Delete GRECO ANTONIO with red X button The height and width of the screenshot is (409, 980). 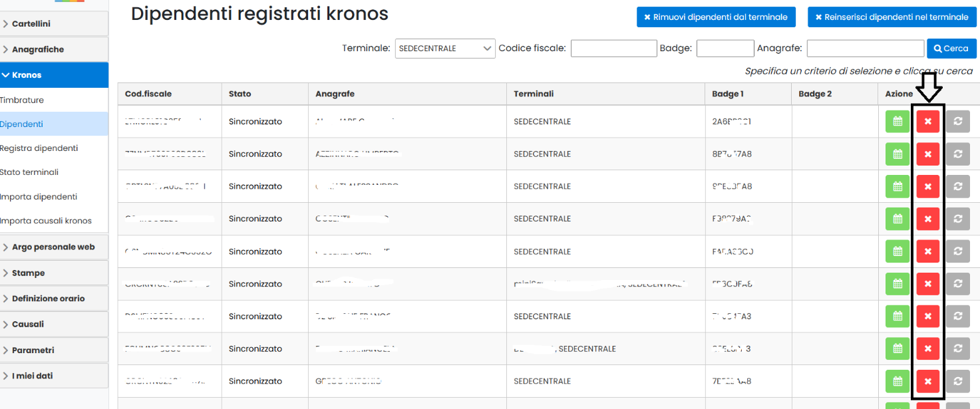[x=928, y=381]
